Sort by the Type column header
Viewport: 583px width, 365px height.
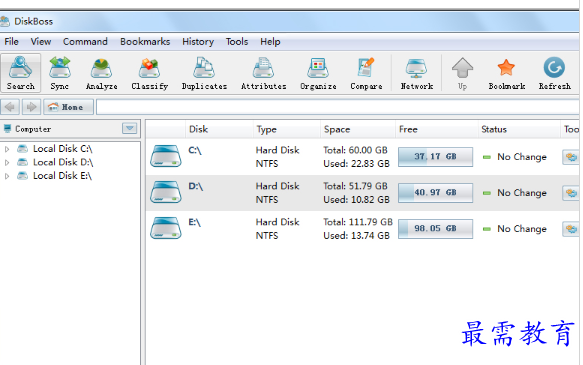pyautogui.click(x=287, y=129)
